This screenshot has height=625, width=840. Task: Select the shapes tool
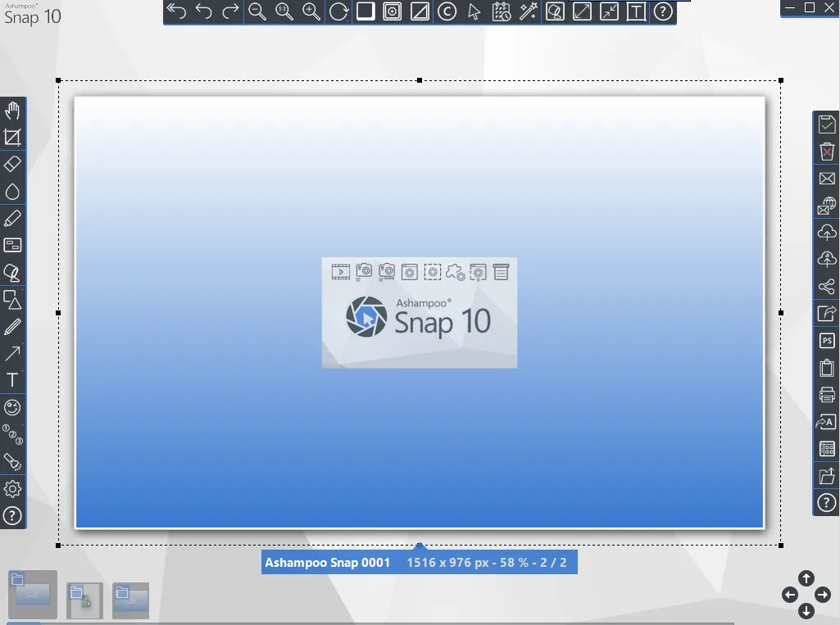(x=12, y=299)
